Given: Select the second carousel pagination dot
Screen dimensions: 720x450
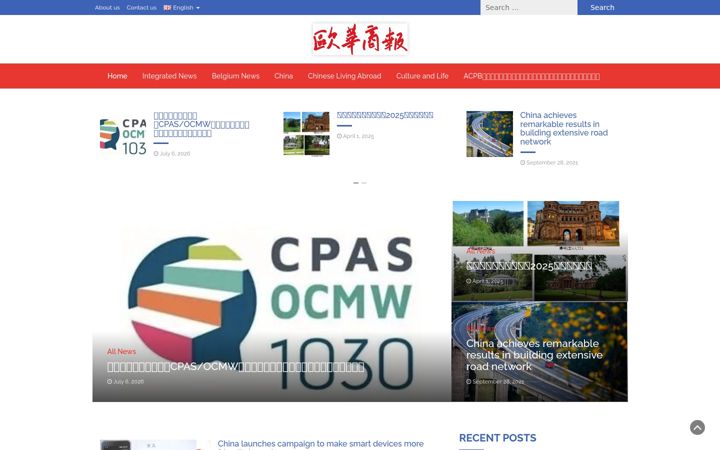Looking at the screenshot, I should click(x=364, y=183).
